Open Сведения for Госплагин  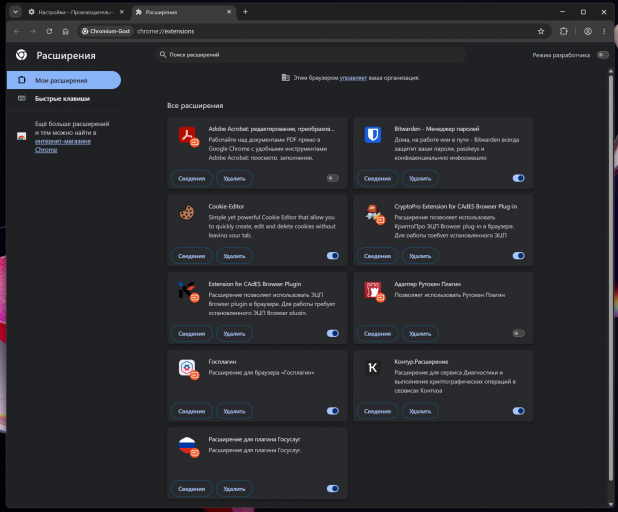192,411
